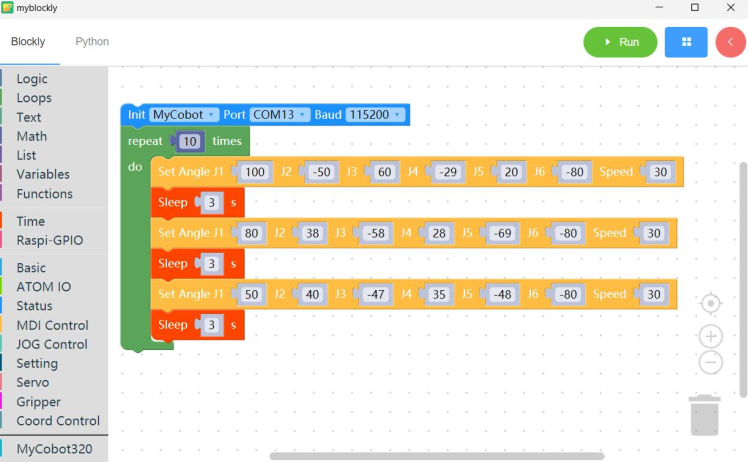Open the Variables category

(43, 174)
